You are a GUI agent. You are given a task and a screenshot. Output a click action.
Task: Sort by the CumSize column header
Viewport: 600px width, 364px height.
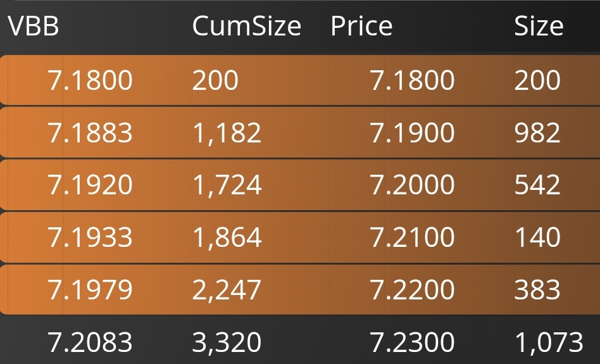[x=246, y=26]
